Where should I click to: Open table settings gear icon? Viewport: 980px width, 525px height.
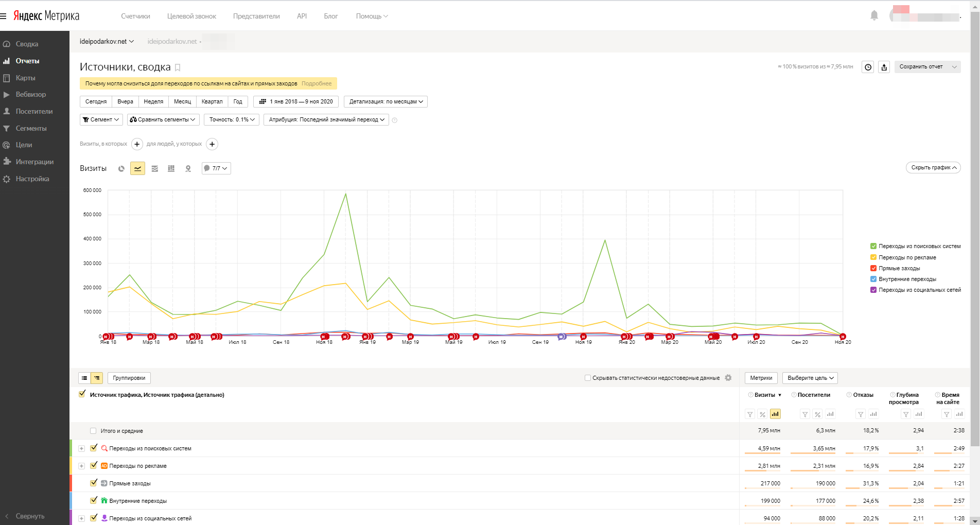(x=728, y=378)
